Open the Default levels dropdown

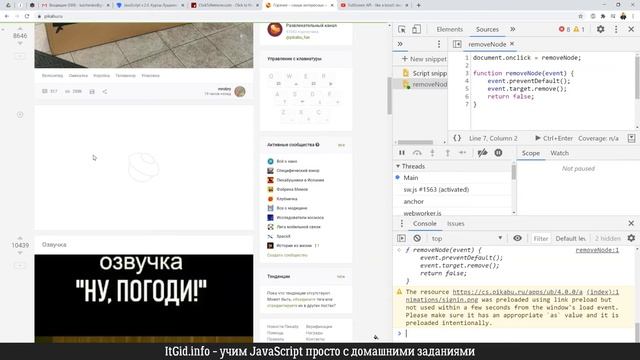(x=571, y=238)
